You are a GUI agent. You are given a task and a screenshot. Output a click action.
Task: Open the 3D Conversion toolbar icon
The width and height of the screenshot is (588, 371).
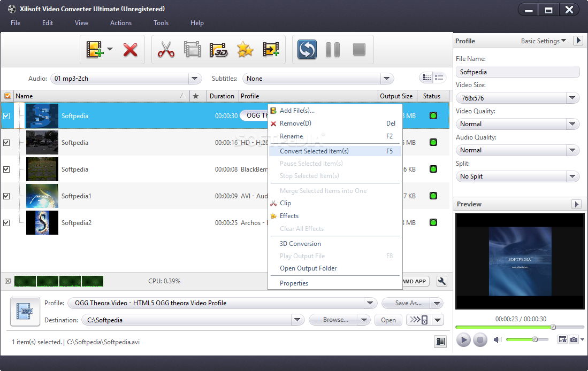(219, 50)
